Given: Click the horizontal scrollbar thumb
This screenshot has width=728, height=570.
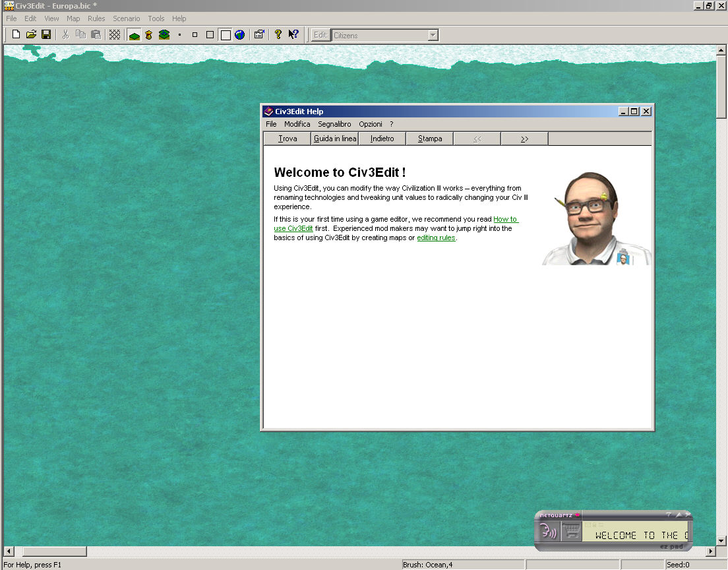Looking at the screenshot, I should tap(55, 552).
